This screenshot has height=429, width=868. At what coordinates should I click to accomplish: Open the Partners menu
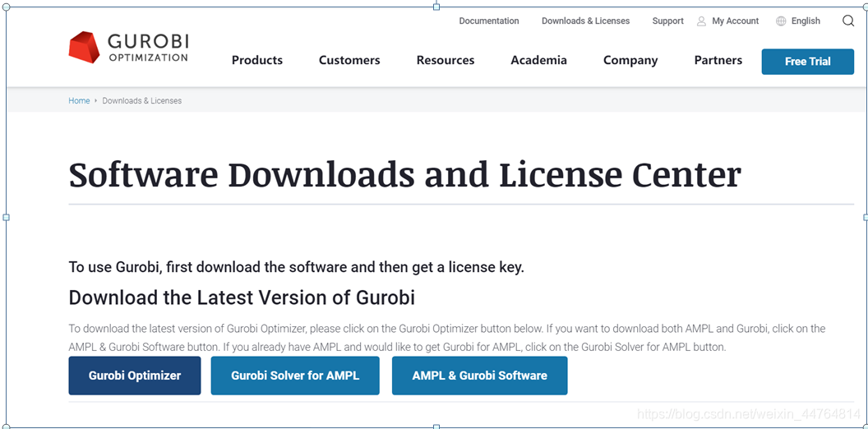pyautogui.click(x=718, y=60)
